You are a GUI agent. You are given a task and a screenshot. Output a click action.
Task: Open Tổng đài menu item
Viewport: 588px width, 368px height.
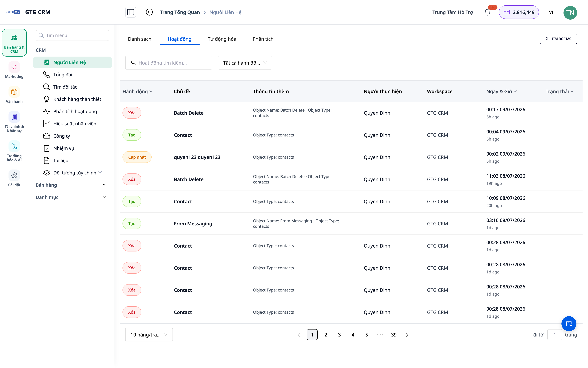point(72,74)
